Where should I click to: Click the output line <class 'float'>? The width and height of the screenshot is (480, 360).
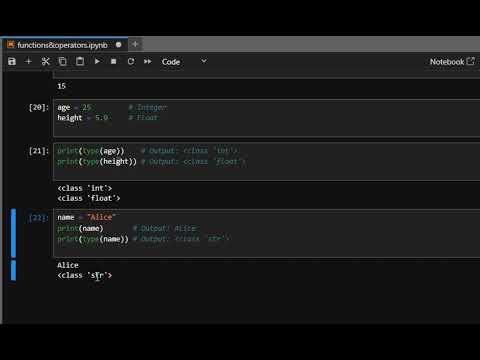point(89,198)
